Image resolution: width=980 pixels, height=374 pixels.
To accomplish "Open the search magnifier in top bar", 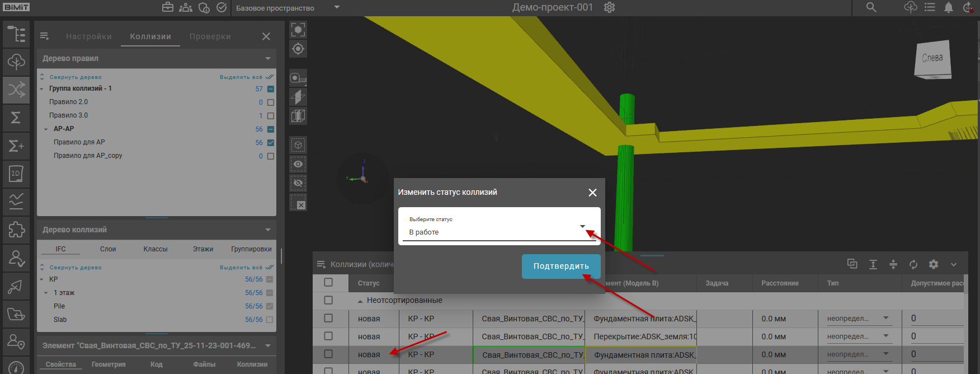I will pos(871,8).
